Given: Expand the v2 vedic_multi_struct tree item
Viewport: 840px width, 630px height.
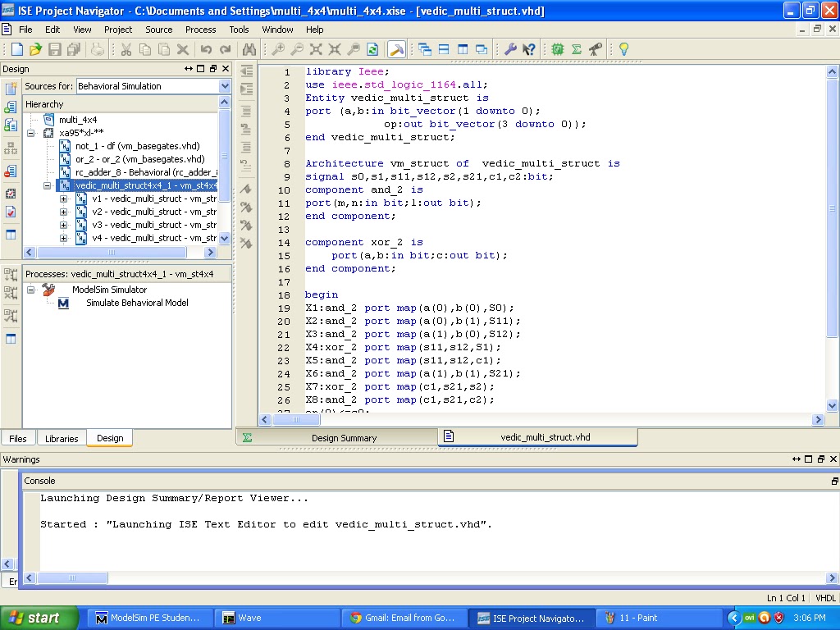Looking at the screenshot, I should (64, 211).
